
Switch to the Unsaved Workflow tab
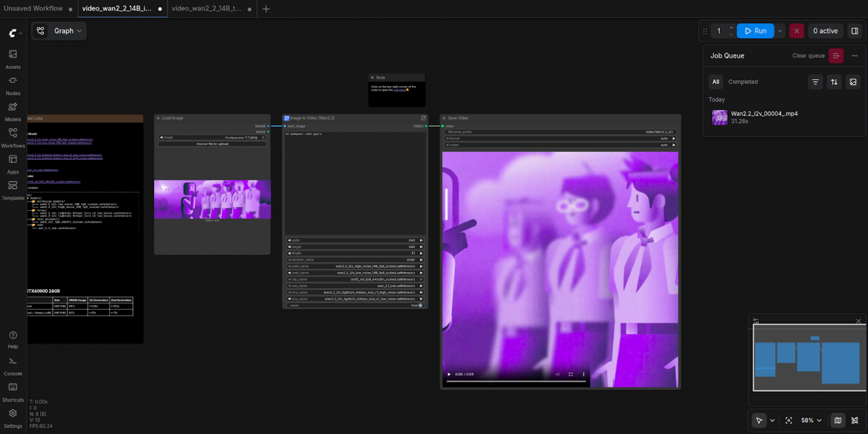coord(33,9)
